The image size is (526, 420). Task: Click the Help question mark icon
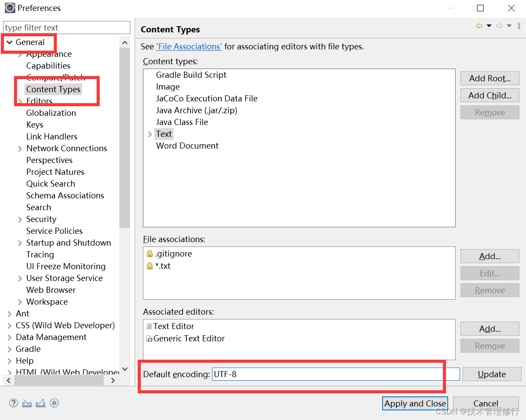coord(14,403)
